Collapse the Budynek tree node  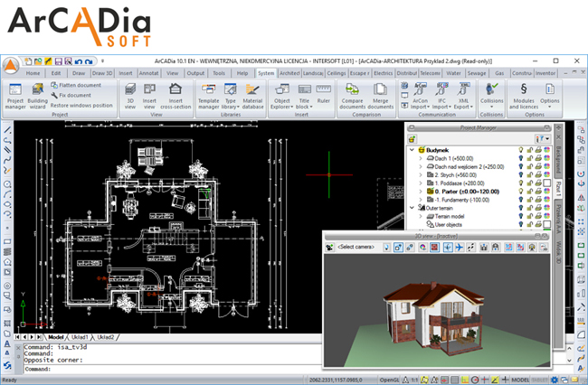click(412, 150)
